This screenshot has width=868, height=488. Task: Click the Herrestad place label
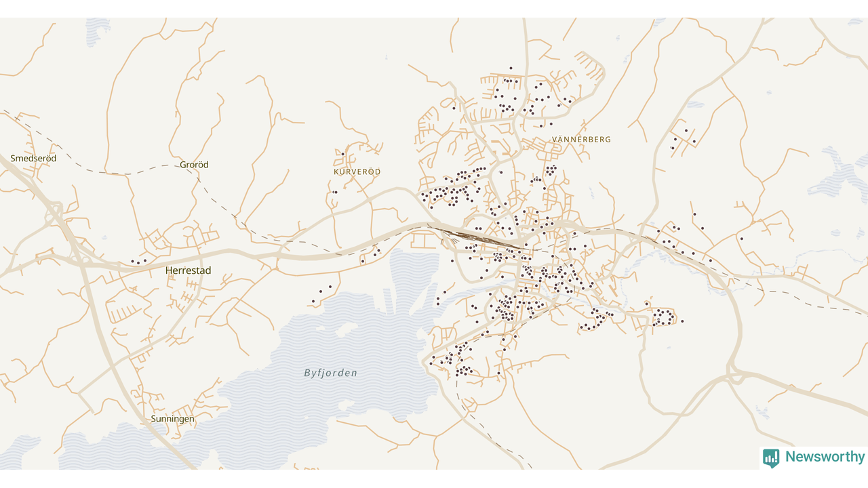tap(189, 270)
